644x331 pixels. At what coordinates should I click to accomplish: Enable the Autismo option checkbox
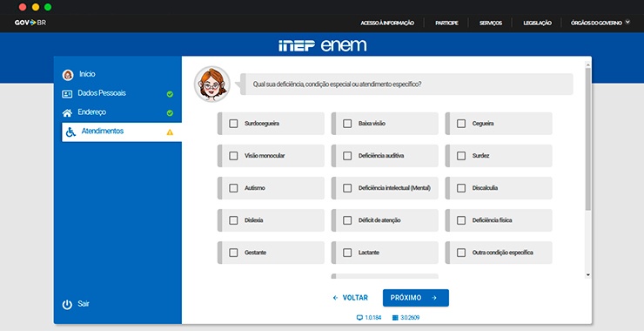[233, 188]
